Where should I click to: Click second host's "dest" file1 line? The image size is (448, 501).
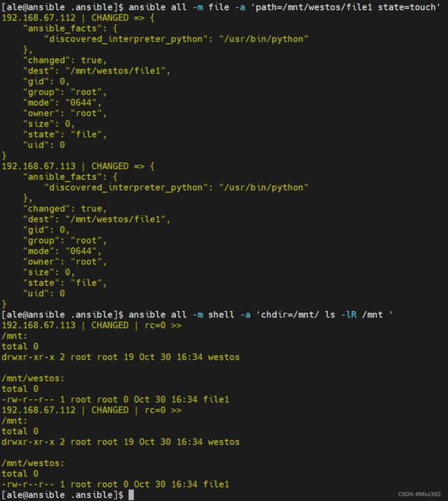coord(96,219)
